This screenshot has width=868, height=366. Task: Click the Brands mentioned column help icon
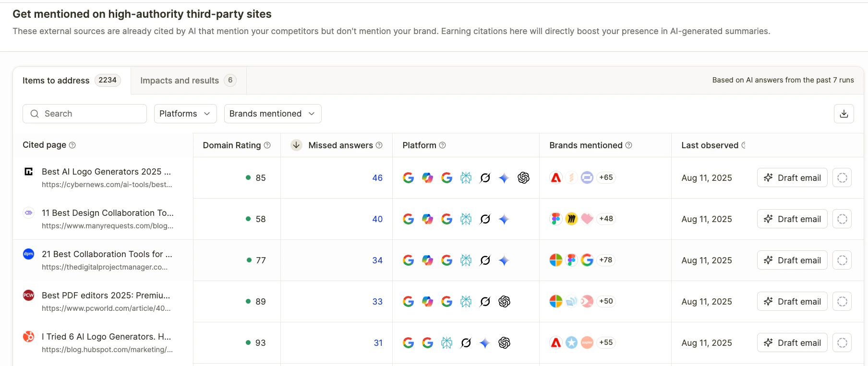tap(629, 145)
